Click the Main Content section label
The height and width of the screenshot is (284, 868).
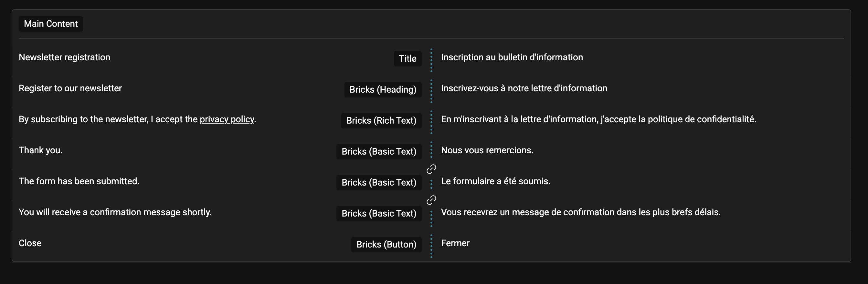[x=51, y=24]
